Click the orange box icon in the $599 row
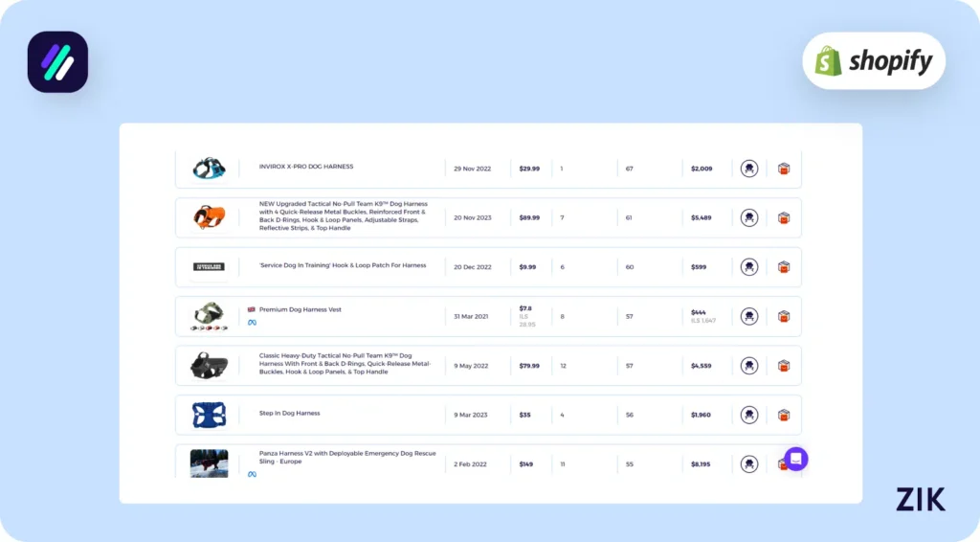The height and width of the screenshot is (542, 980). pyautogui.click(x=784, y=267)
